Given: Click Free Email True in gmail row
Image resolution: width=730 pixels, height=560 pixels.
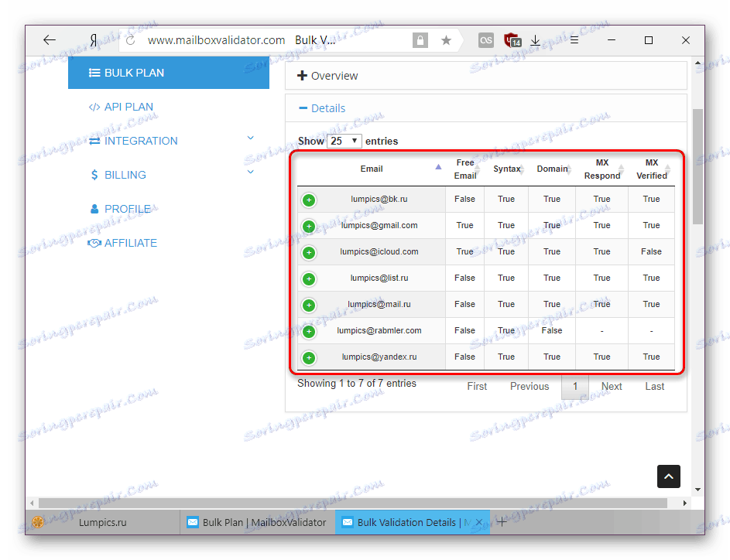Looking at the screenshot, I should 464,226.
